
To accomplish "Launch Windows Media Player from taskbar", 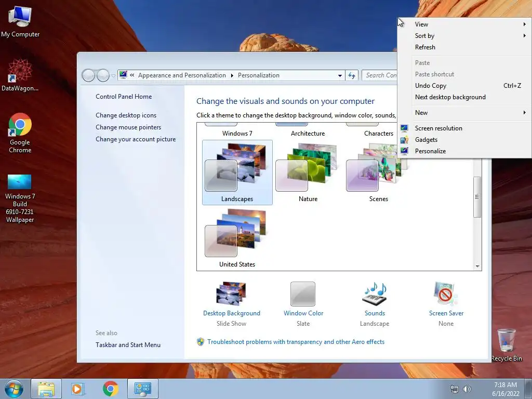I will point(78,389).
